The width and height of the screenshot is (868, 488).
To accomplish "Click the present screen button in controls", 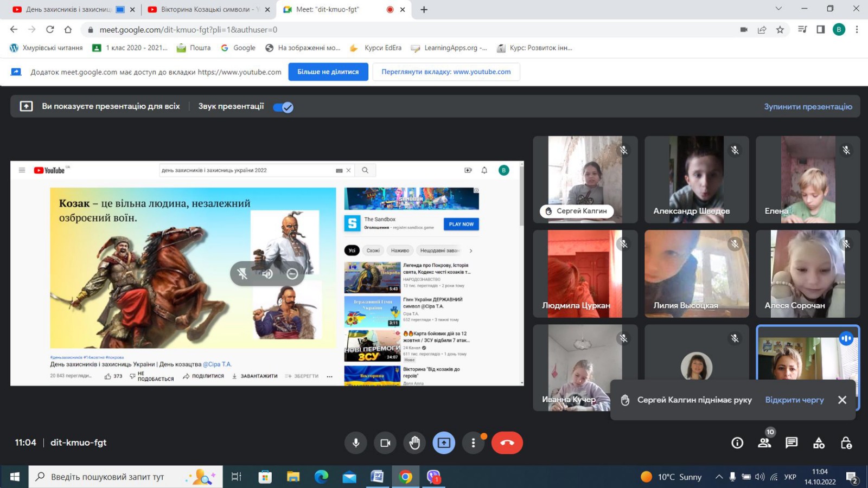I will click(x=444, y=443).
